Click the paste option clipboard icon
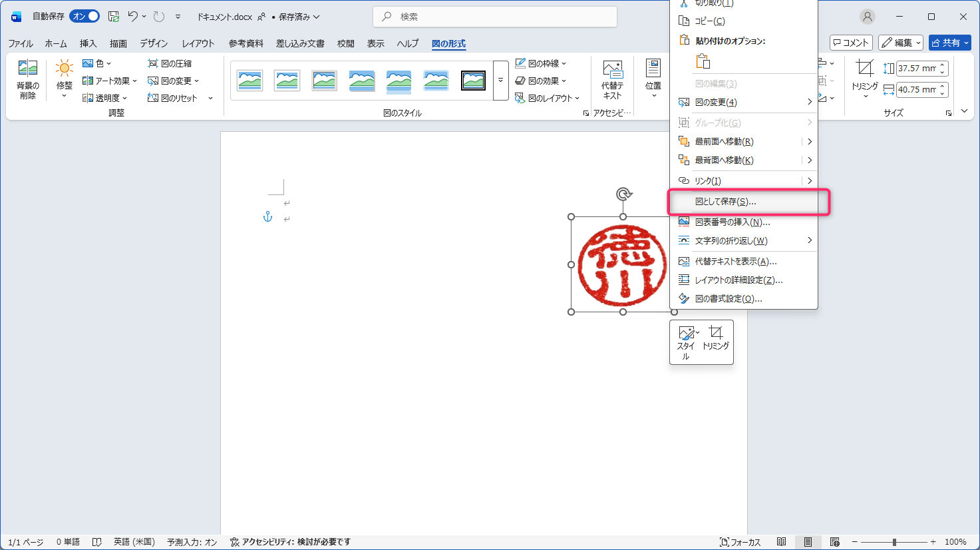 coord(703,62)
